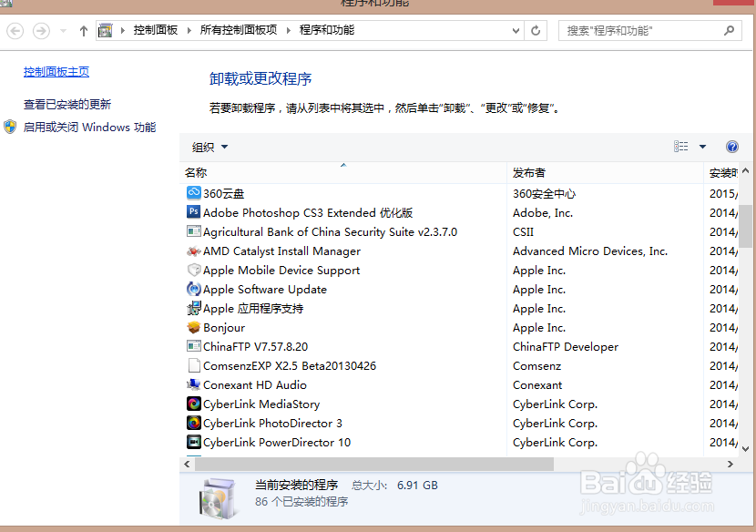Click the refresh button in address bar

point(536,30)
